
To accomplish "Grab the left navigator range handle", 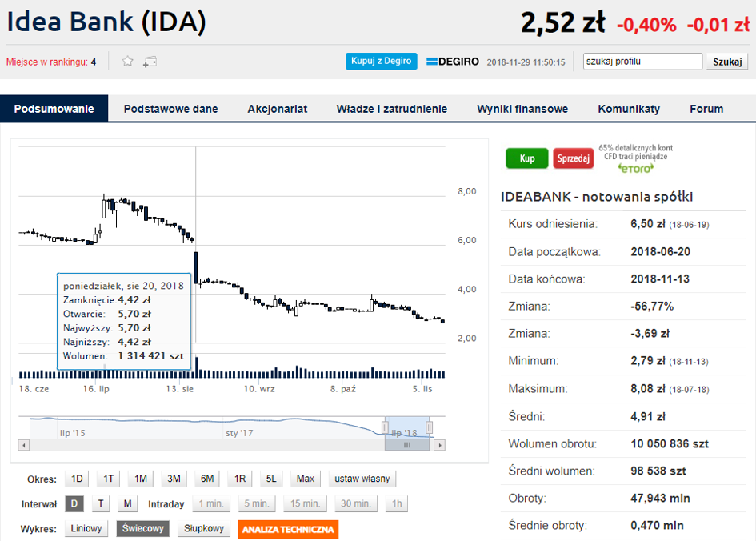I will tap(385, 427).
